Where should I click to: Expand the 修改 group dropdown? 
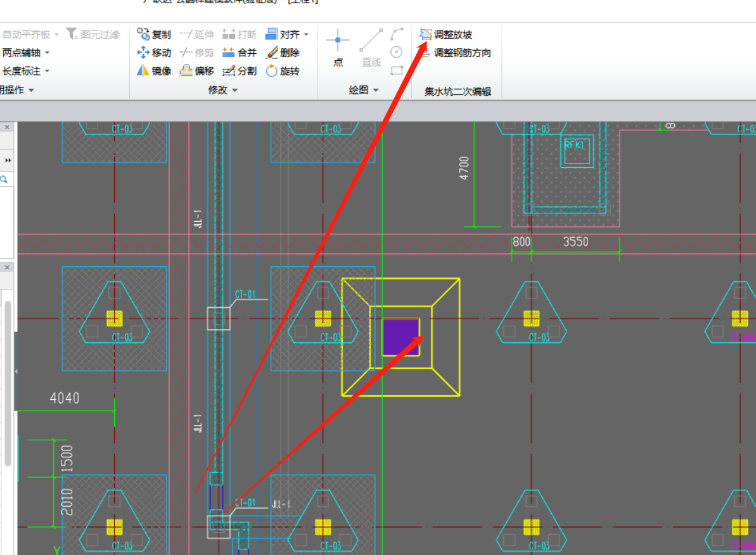[235, 90]
